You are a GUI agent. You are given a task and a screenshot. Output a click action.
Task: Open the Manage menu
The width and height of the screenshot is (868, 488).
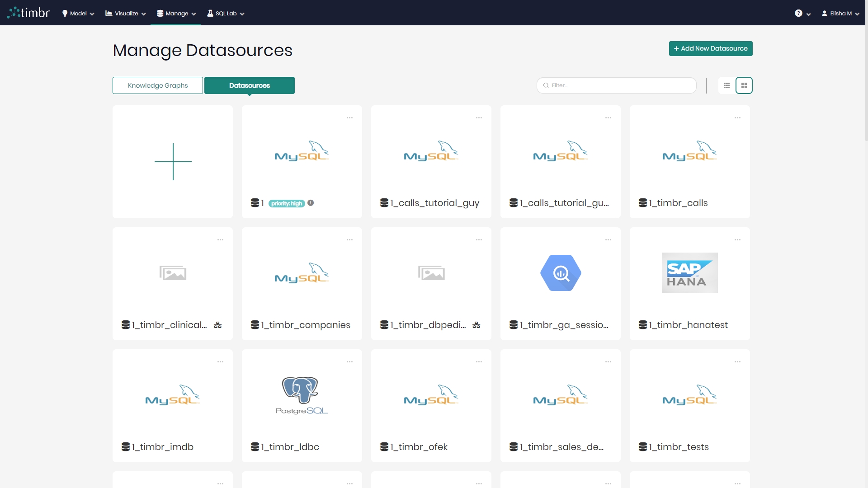click(175, 13)
